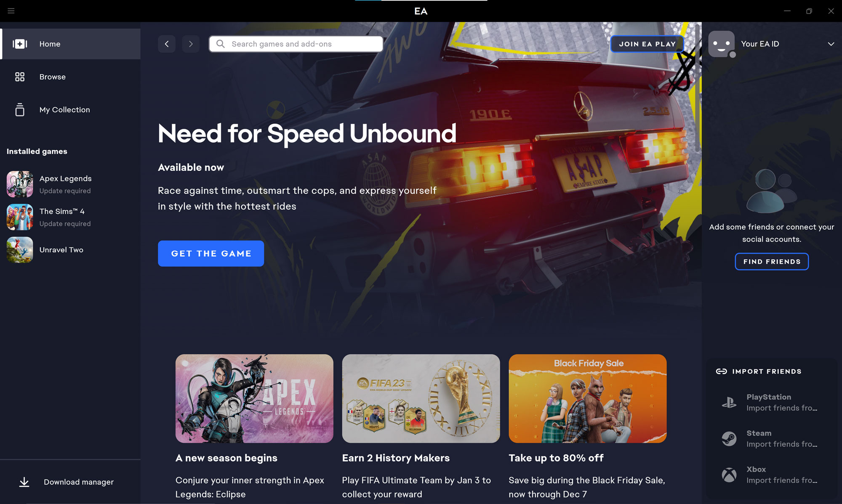The width and height of the screenshot is (842, 504).
Task: Click the Browse sidebar icon
Action: pyautogui.click(x=20, y=76)
